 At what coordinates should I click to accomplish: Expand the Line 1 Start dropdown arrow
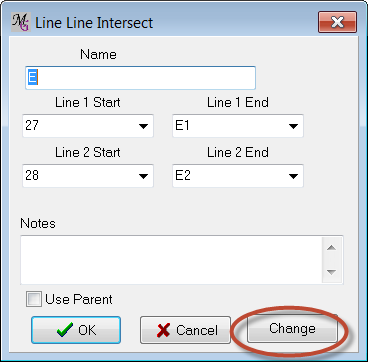pyautogui.click(x=143, y=126)
